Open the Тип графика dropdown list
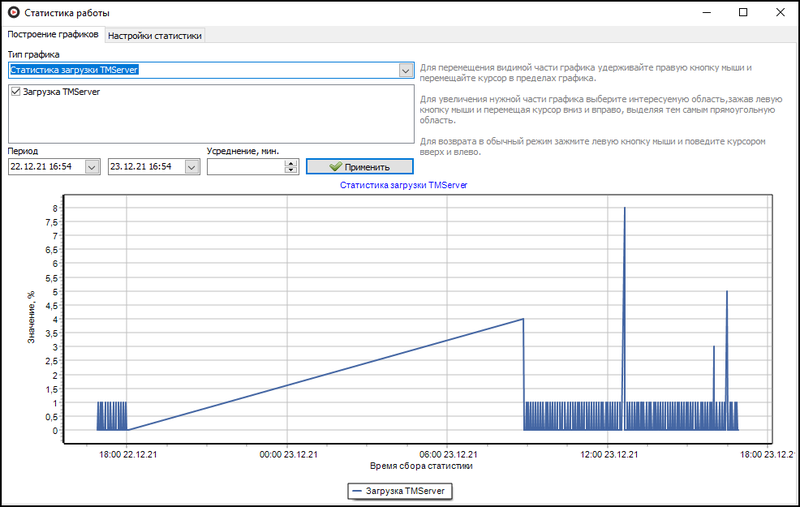This screenshot has width=800, height=507. point(405,71)
